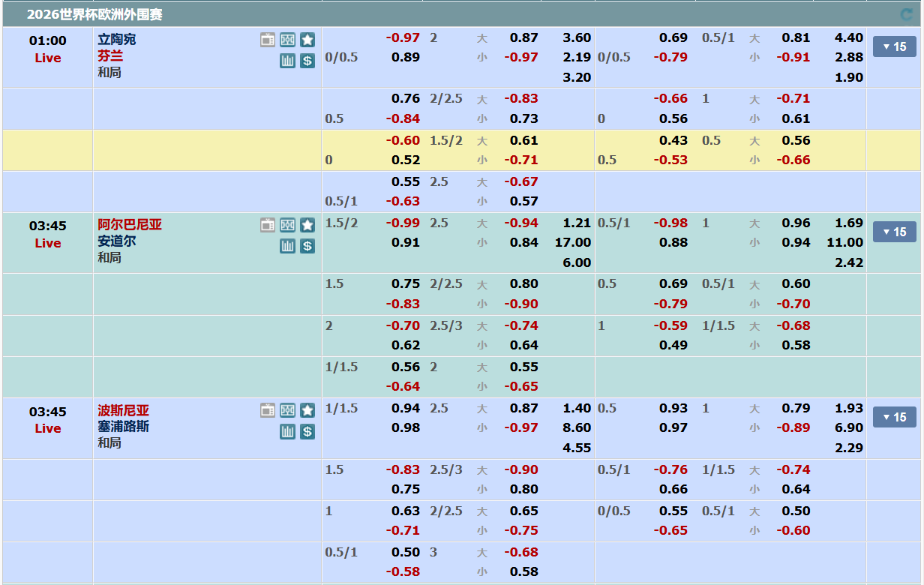Open pitch view icon for 阿尔巴尼亚 match

(x=287, y=225)
